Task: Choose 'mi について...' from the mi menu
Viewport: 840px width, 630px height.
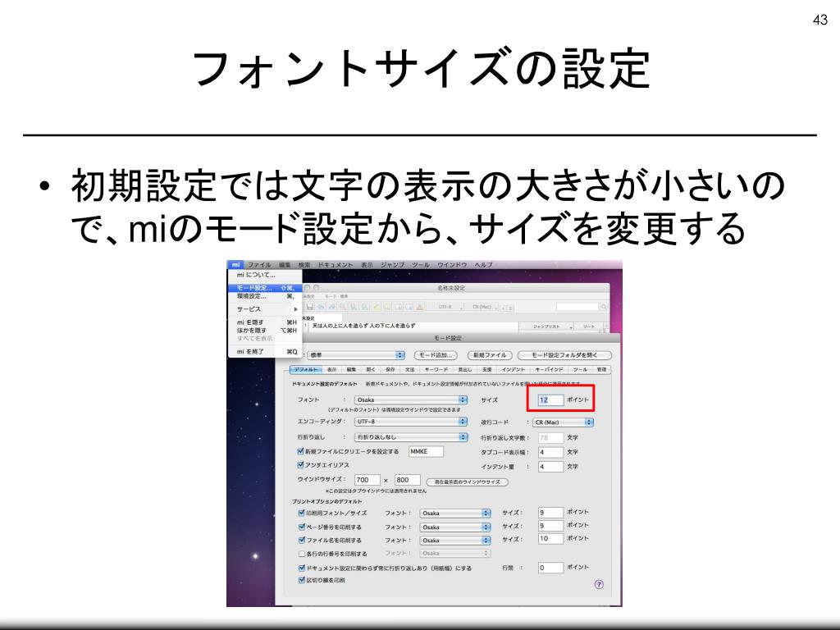Action: pyautogui.click(x=265, y=275)
